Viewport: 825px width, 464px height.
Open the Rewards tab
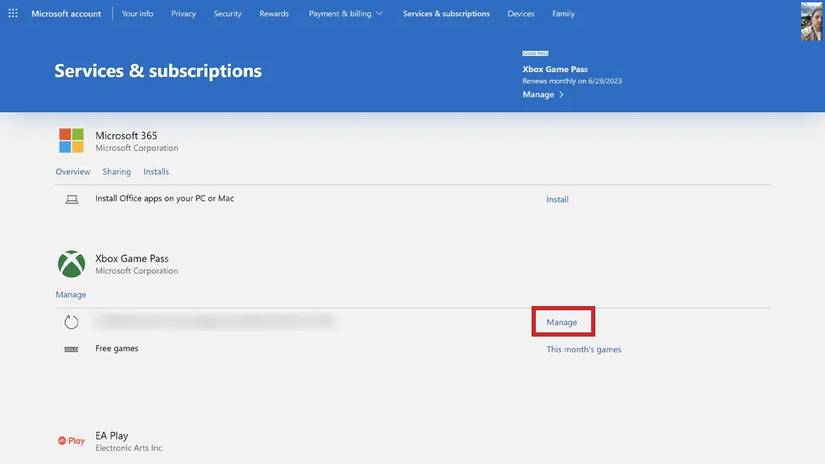tap(274, 14)
